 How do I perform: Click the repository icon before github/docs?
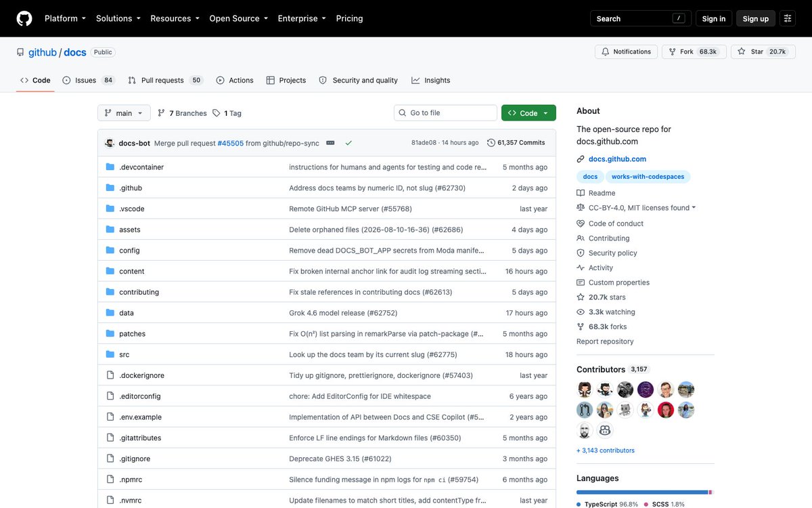click(20, 52)
